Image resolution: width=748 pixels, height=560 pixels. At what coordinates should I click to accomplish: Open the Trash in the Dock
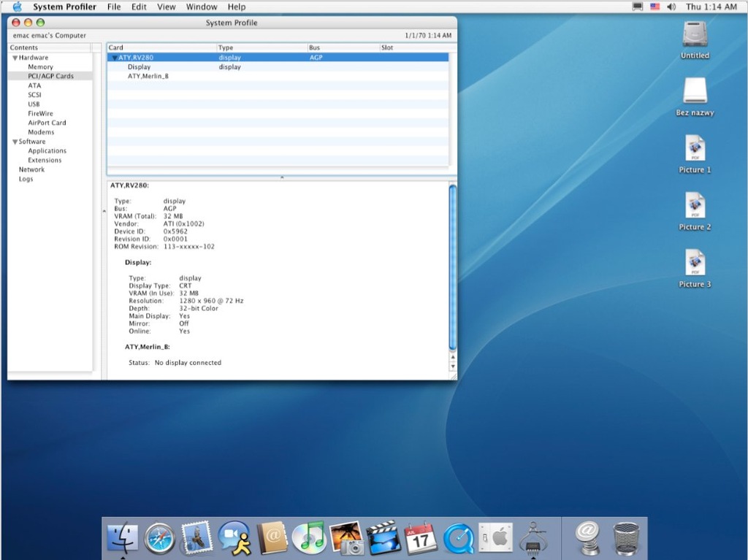626,539
